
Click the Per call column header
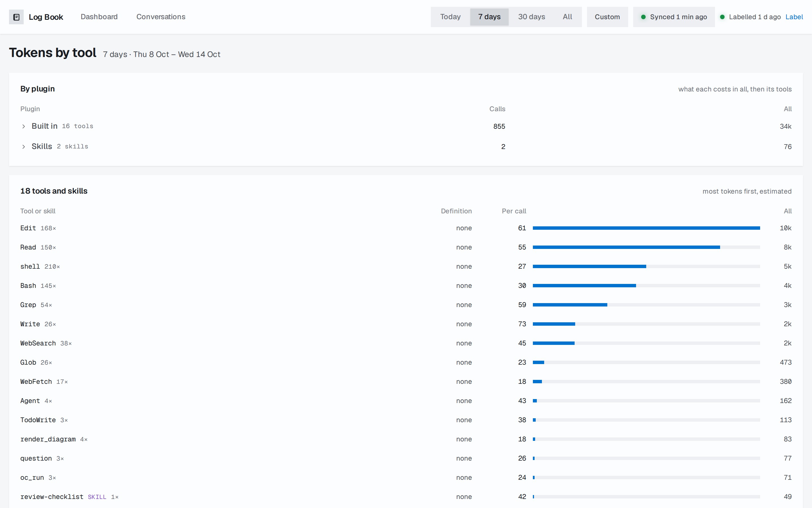[x=514, y=211]
